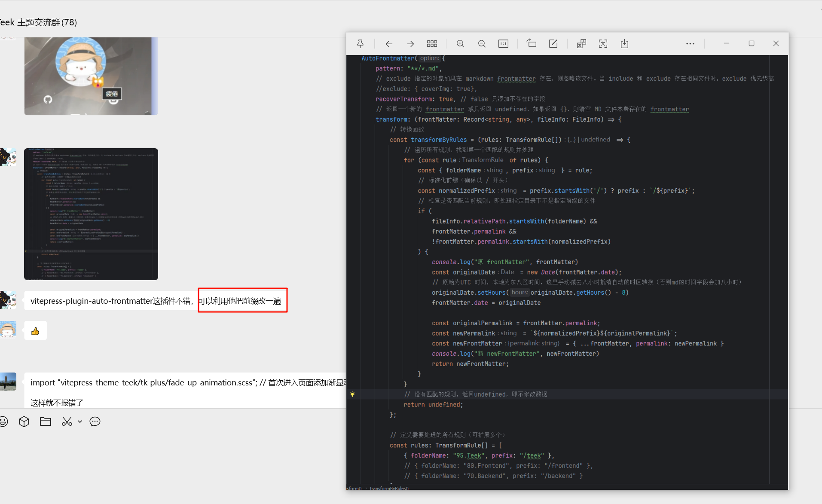Click '95.Teek' folderName rule line
This screenshot has width=822, height=504.
pyautogui.click(x=479, y=455)
